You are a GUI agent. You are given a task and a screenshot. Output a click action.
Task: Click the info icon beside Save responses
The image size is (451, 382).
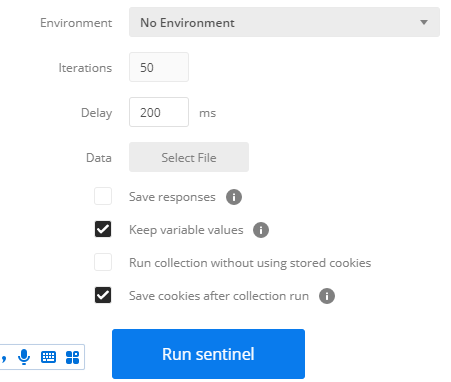234,197
